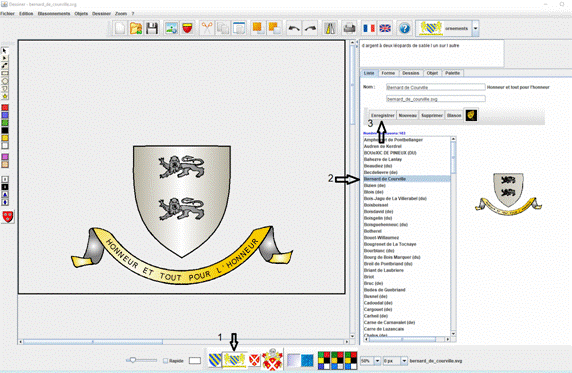
Task: Switch to the Palette tab
Action: click(x=452, y=73)
